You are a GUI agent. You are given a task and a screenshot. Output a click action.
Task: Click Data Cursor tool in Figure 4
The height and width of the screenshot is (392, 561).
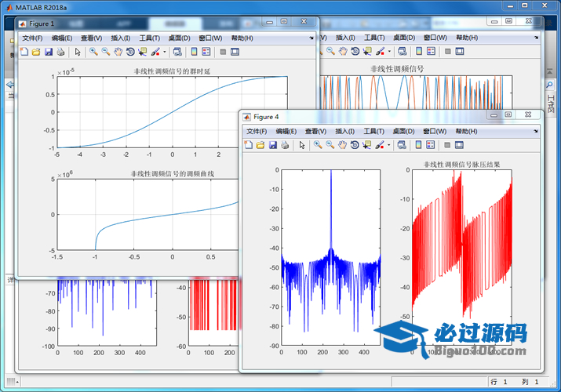tap(367, 145)
